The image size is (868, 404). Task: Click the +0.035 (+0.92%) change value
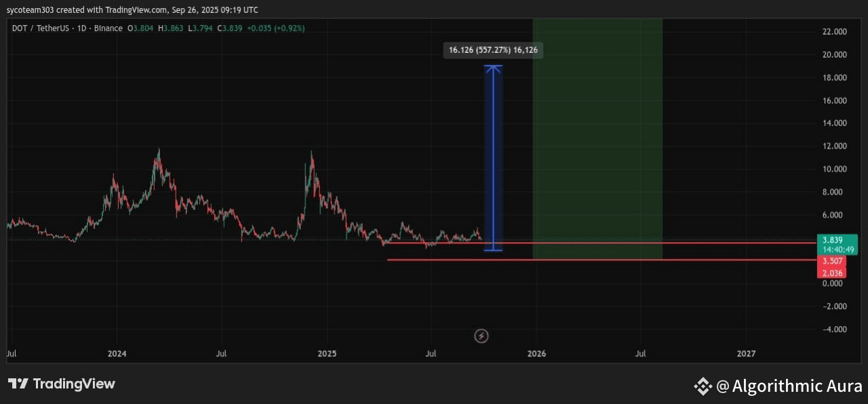(276, 28)
